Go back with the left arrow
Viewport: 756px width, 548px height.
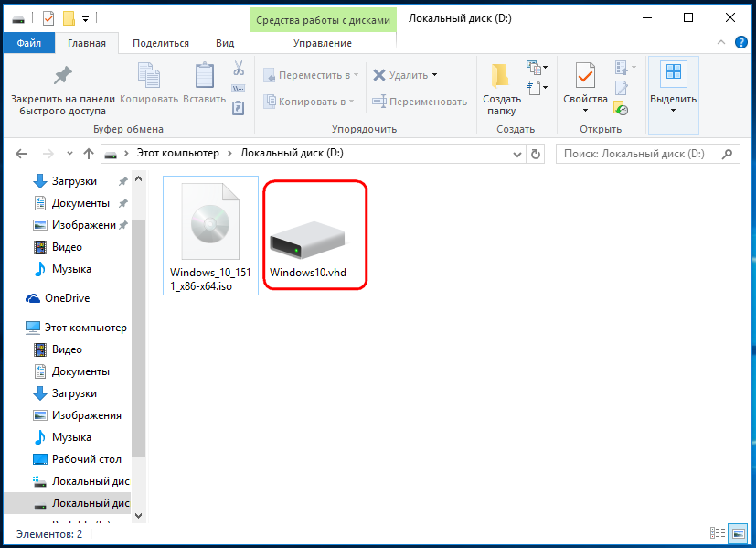tap(21, 154)
